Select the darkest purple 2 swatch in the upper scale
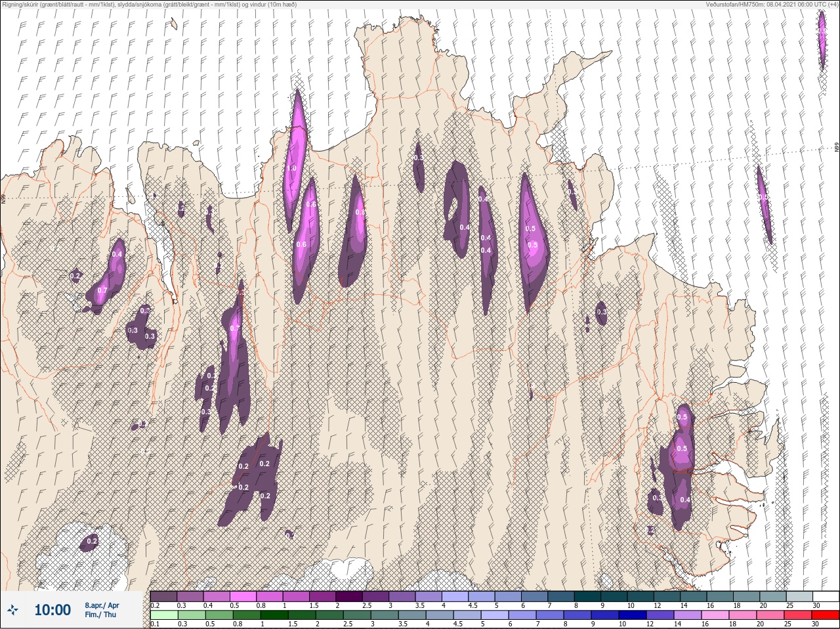Image resolution: width=840 pixels, height=629 pixels. click(x=349, y=596)
